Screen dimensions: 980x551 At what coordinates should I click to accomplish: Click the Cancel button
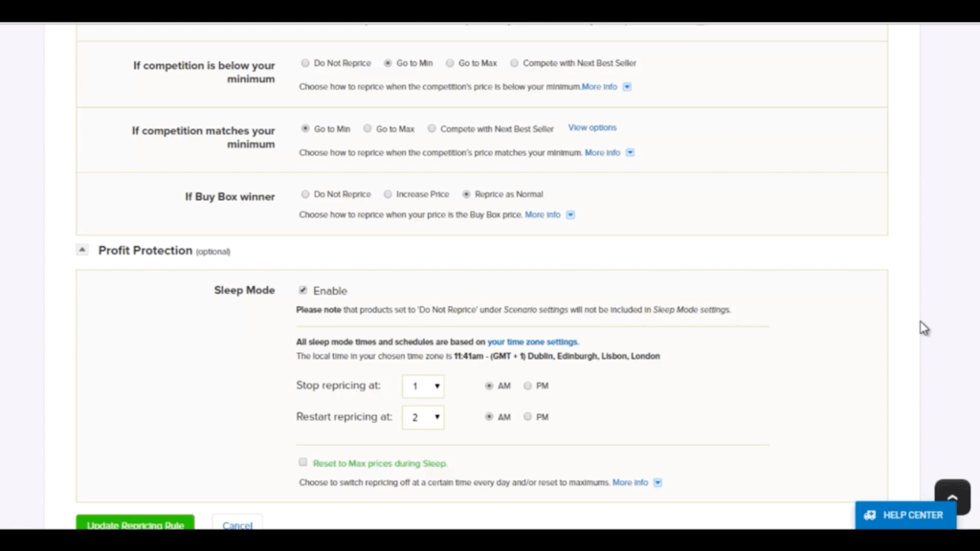236,524
